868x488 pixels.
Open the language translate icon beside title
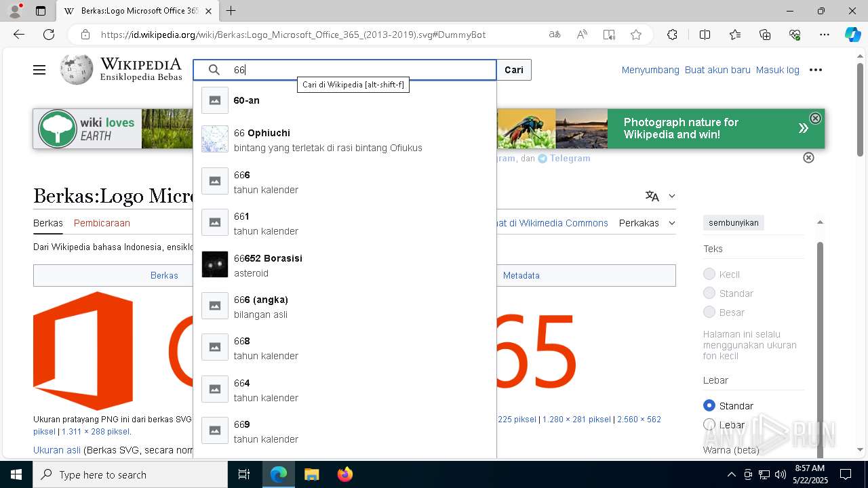pyautogui.click(x=652, y=196)
